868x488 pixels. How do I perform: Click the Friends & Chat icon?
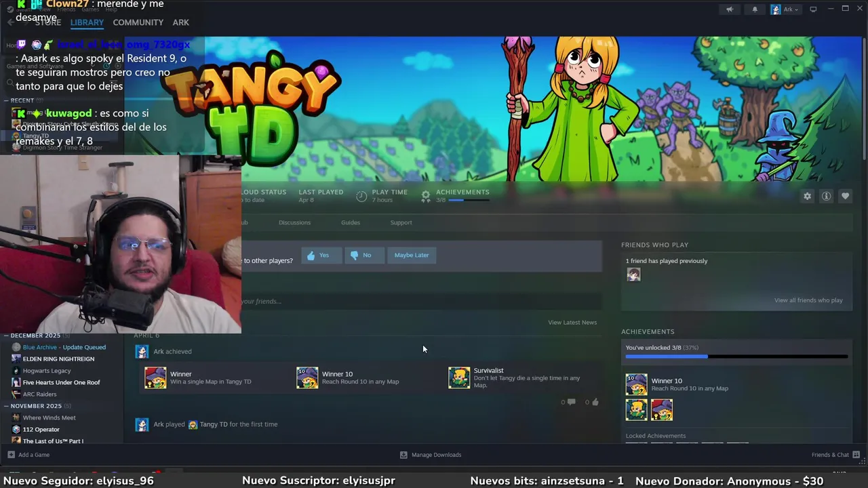tap(856, 455)
